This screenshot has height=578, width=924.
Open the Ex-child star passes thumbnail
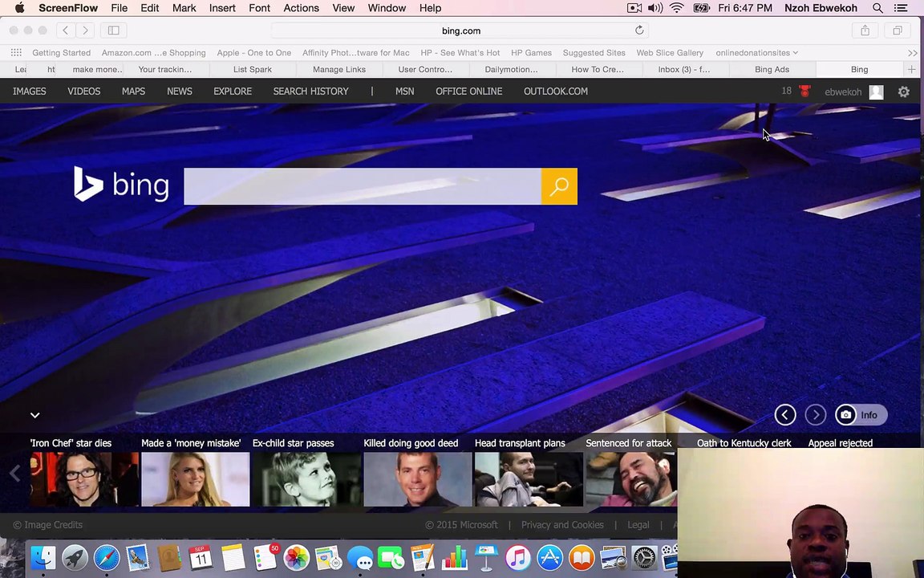[x=306, y=479]
